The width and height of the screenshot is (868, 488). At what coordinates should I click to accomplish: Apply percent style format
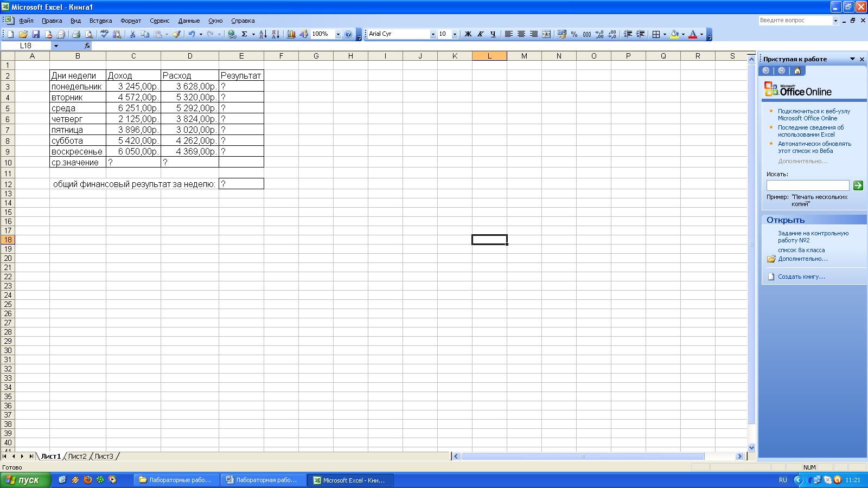coord(574,34)
